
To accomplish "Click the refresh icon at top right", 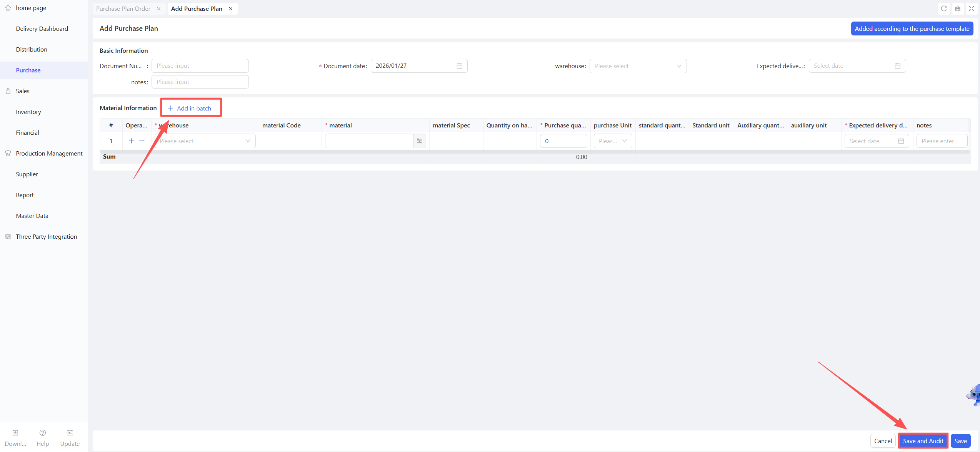I will pos(943,8).
